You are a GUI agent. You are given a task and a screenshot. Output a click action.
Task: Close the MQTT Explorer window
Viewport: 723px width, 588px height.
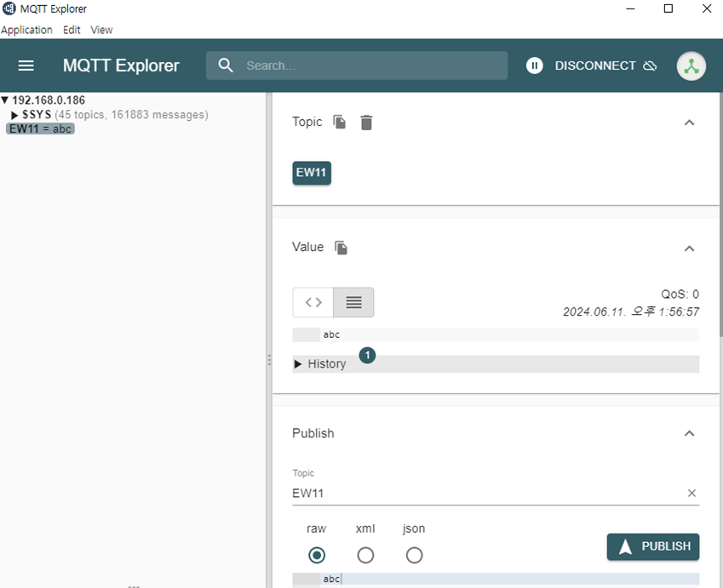point(707,9)
